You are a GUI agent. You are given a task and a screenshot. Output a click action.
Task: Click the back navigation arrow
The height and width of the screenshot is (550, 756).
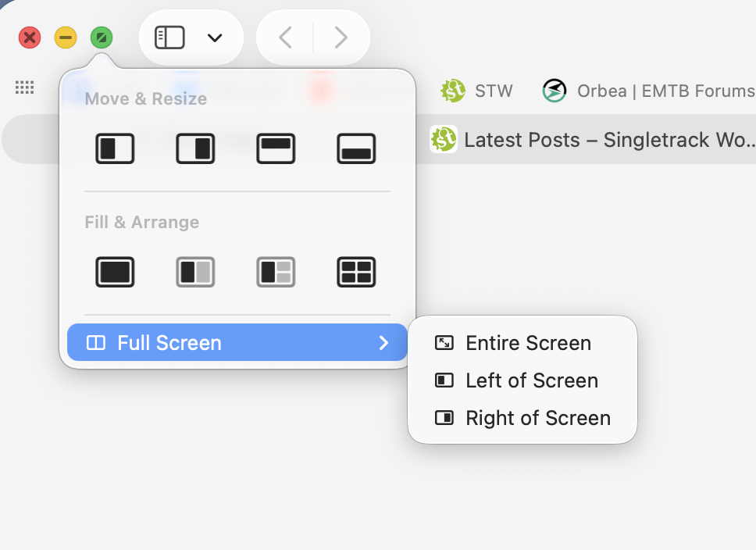coord(286,37)
